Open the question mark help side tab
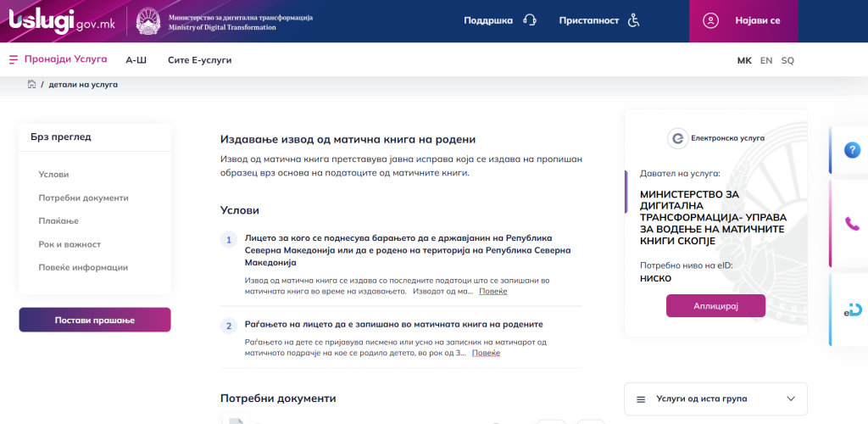This screenshot has height=424, width=868. tap(852, 150)
